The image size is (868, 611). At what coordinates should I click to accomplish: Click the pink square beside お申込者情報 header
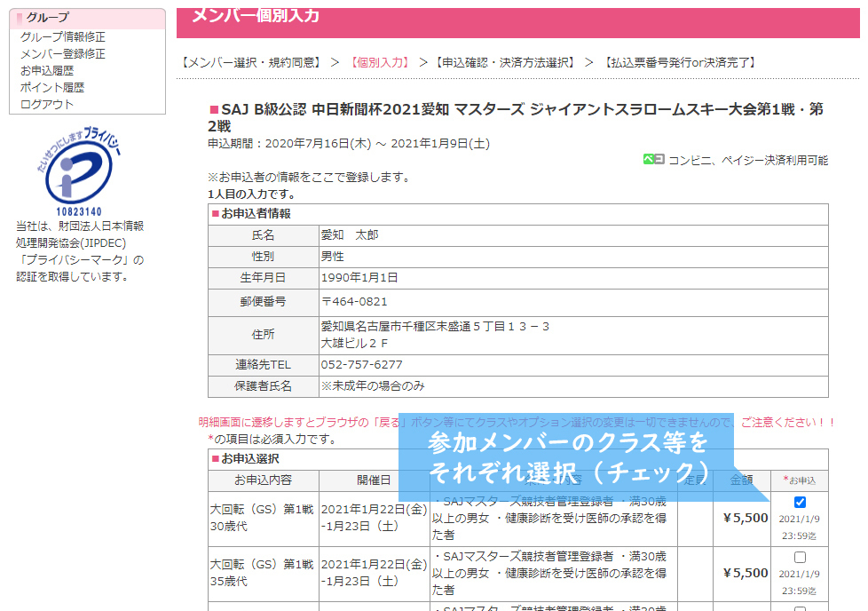click(215, 214)
